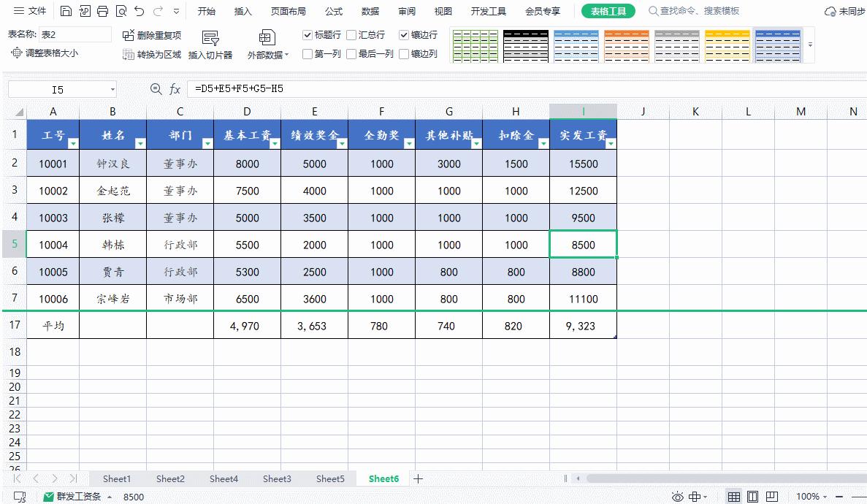Check the 第一列 checkbox

308,53
